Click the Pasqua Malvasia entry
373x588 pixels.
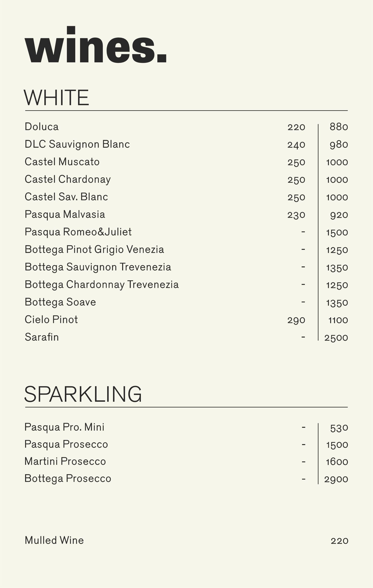(65, 214)
